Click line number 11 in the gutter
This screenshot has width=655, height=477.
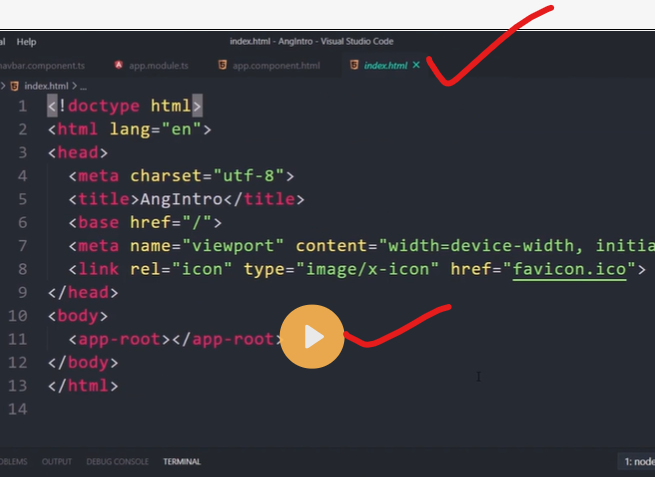point(19,339)
